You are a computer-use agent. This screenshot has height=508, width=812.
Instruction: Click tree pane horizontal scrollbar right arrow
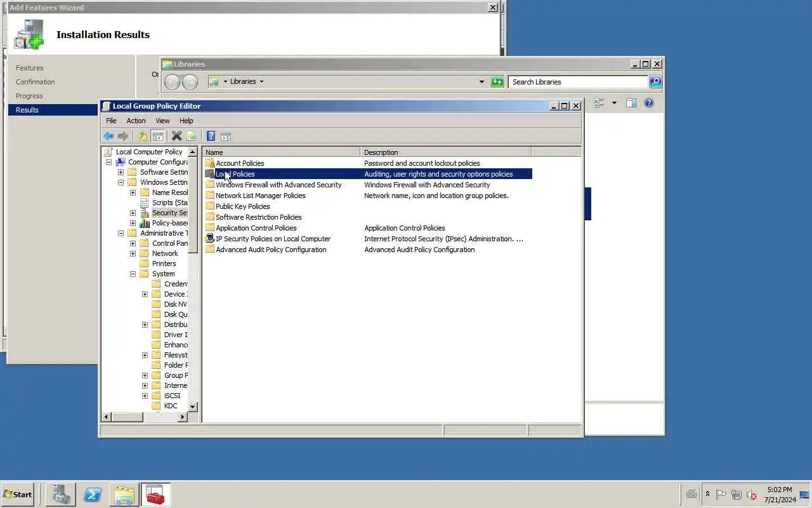click(183, 417)
